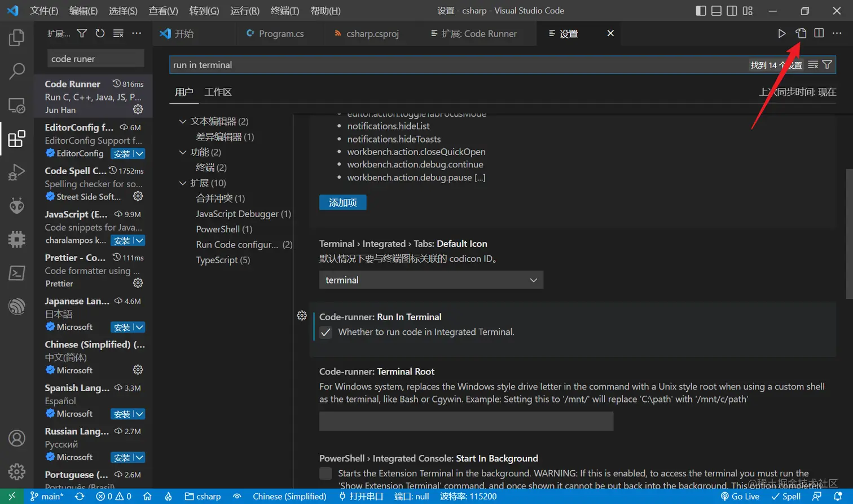The image size is (853, 504).
Task: Switch to the 工作区 settings tab
Action: pyautogui.click(x=218, y=92)
